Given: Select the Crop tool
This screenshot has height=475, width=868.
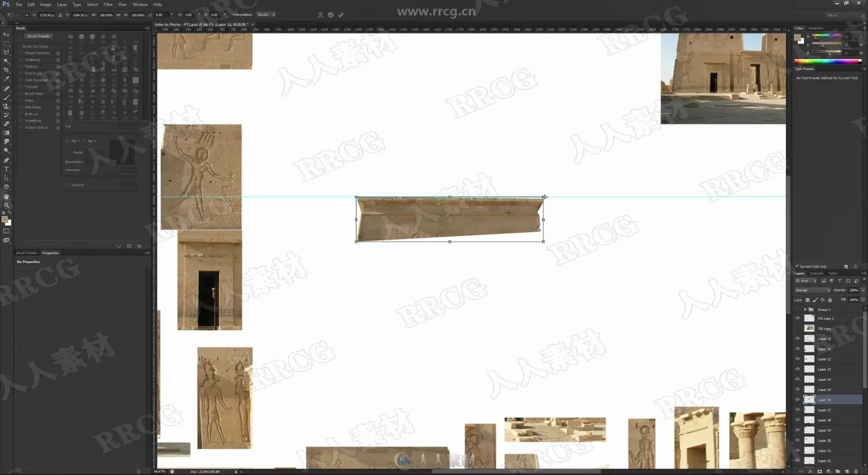Looking at the screenshot, I should click(6, 70).
